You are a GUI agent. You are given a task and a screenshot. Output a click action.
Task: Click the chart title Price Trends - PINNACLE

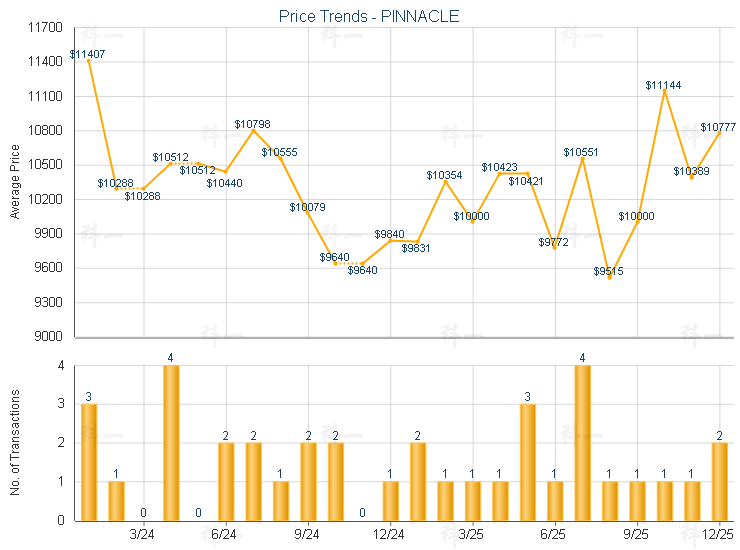[369, 17]
